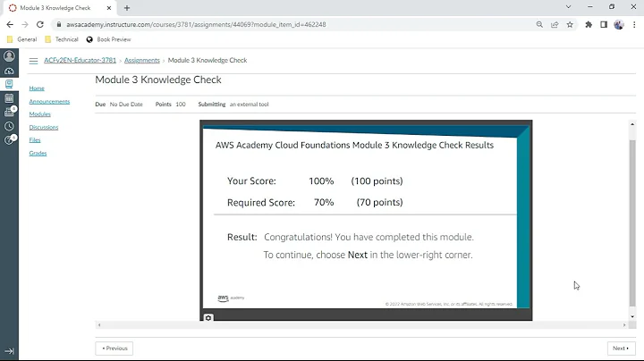Open the Calendar icon in global sidebar
The width and height of the screenshot is (644, 361).
point(9,98)
